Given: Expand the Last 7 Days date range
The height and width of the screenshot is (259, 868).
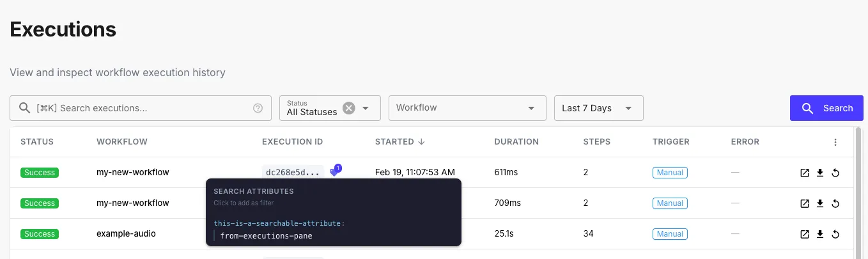Looking at the screenshot, I should click(x=598, y=108).
